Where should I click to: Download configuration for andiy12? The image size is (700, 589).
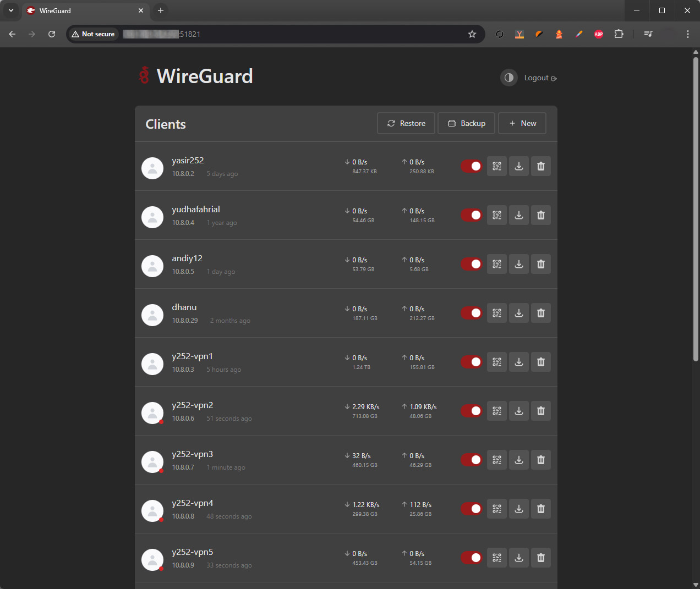519,264
